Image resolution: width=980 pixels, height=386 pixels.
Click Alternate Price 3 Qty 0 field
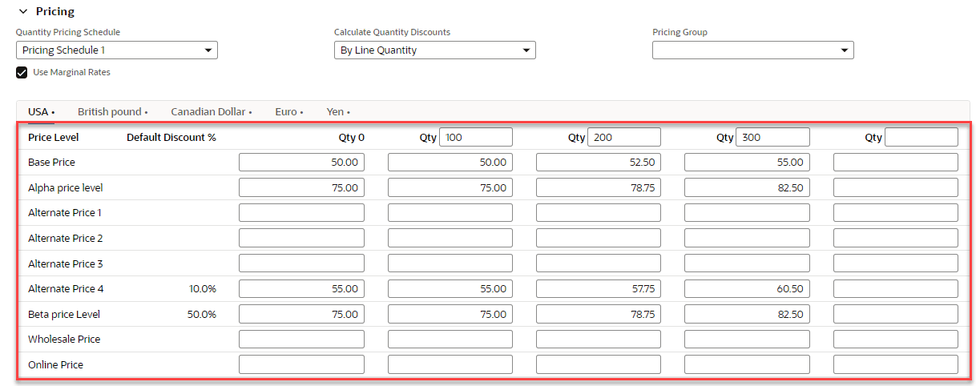(301, 263)
